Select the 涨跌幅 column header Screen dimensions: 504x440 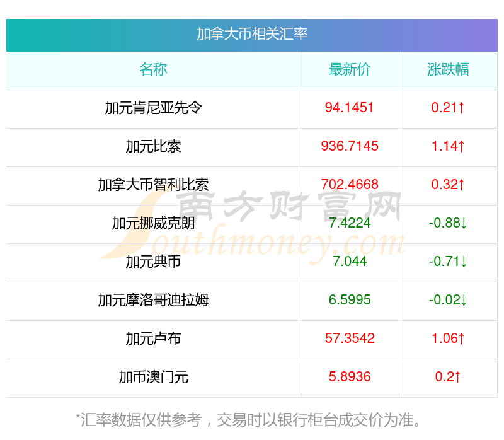pos(448,69)
